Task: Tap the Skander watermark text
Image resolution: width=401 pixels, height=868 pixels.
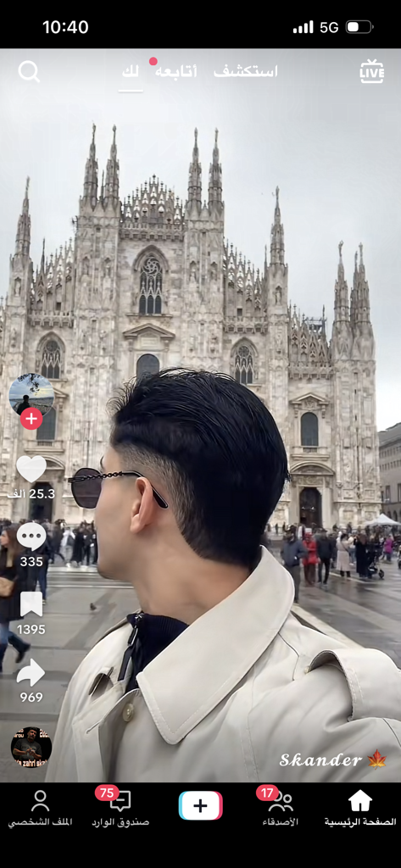Action: [320, 760]
